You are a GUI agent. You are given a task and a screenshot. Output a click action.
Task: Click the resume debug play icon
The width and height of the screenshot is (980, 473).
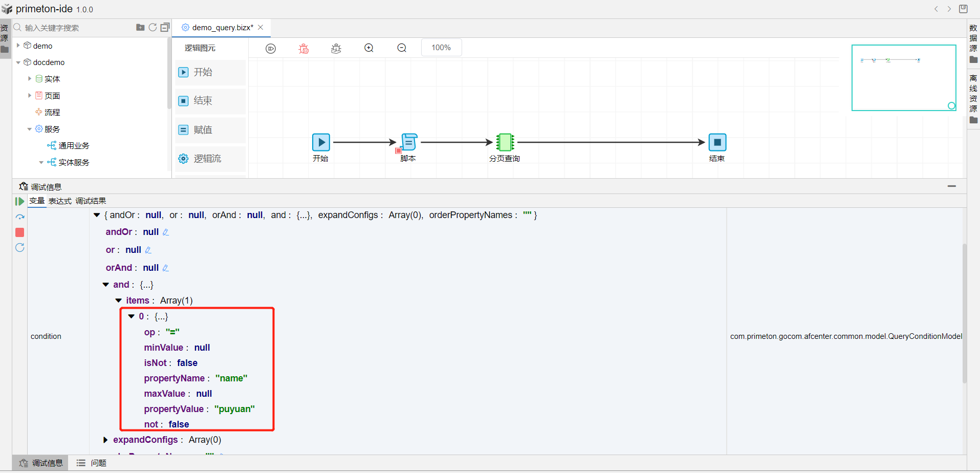point(20,202)
